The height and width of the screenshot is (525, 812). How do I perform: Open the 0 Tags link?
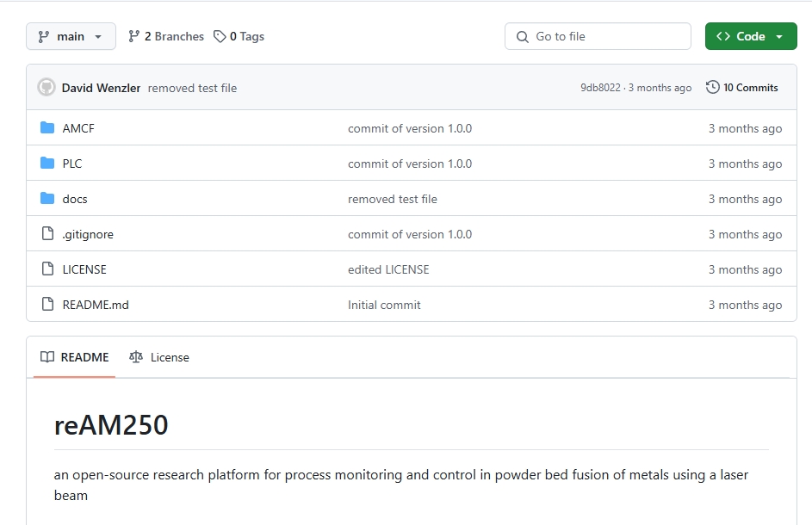[239, 36]
